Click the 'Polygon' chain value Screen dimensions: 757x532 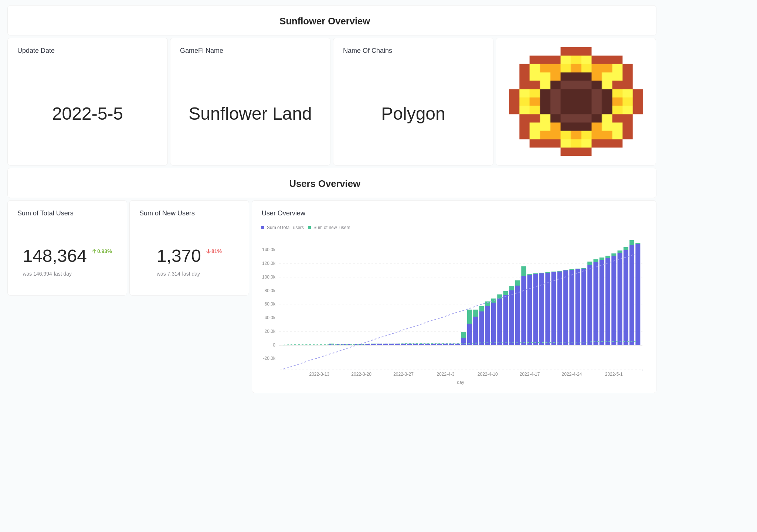(x=413, y=114)
